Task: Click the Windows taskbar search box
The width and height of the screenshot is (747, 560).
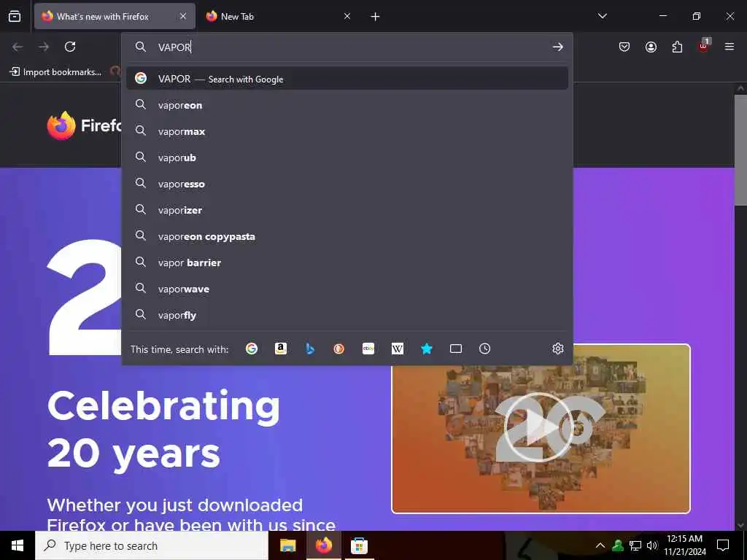Action: 152,545
